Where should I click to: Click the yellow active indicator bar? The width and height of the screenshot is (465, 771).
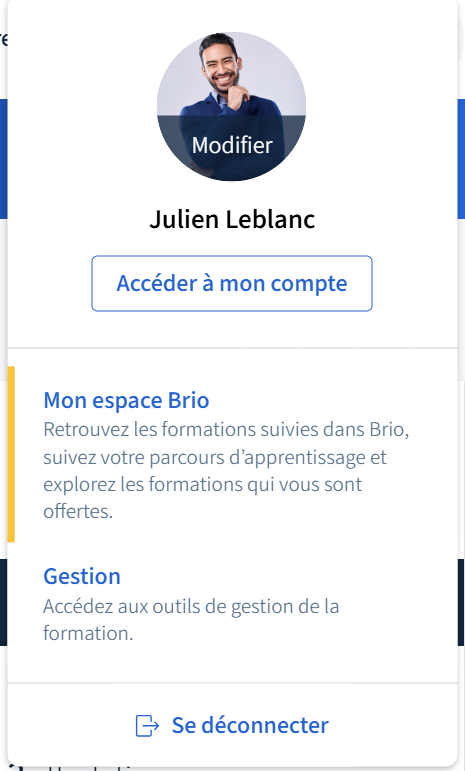click(11, 454)
